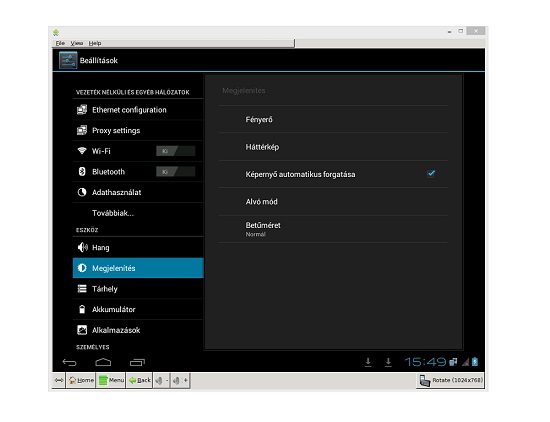Click the Bluetooth symbol icon
The image size is (550, 422).
pos(82,172)
